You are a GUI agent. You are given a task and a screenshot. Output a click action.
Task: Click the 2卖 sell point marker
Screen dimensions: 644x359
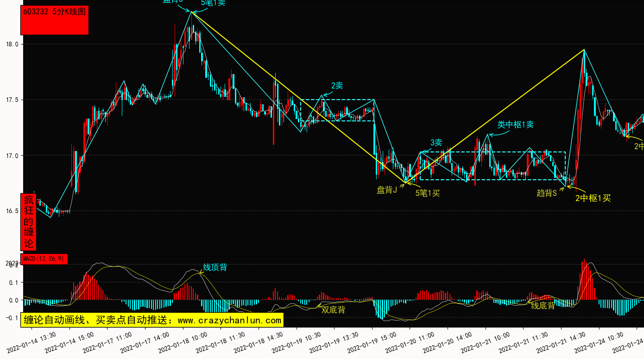[x=337, y=86]
